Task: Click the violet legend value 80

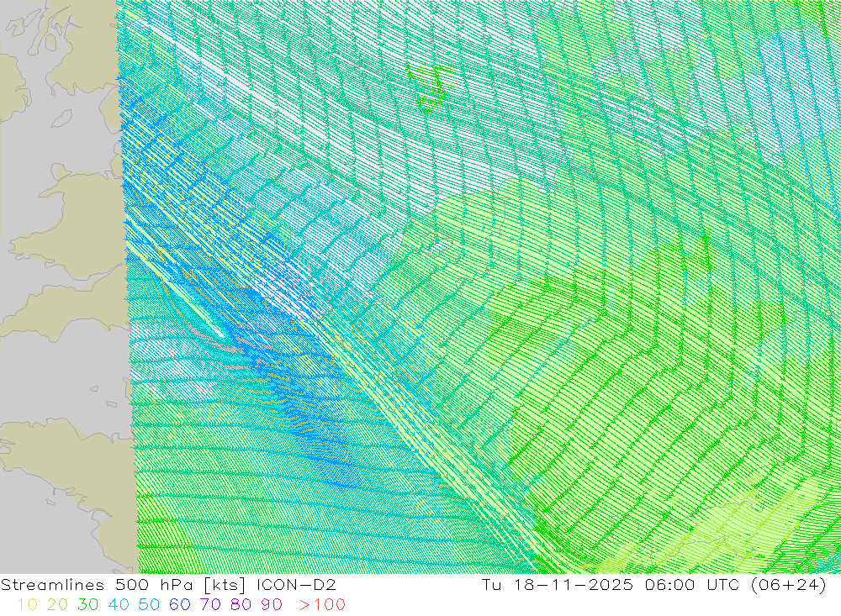Action: pos(241,605)
